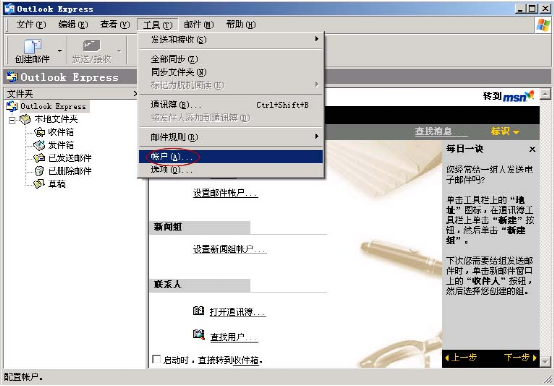Open the Help (帮助) menu
The width and height of the screenshot is (554, 386).
point(241,24)
